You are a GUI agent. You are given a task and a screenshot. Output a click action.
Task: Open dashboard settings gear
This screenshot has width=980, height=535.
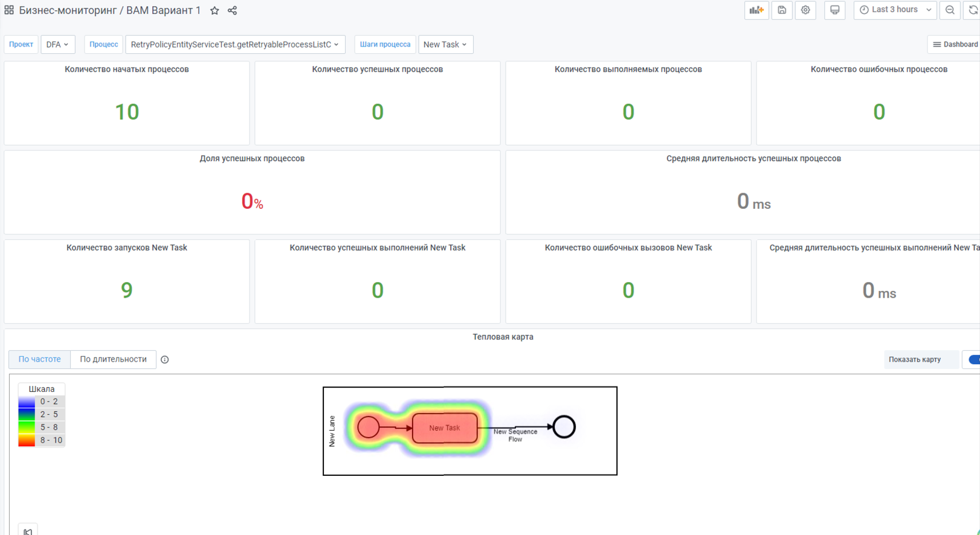(x=805, y=10)
